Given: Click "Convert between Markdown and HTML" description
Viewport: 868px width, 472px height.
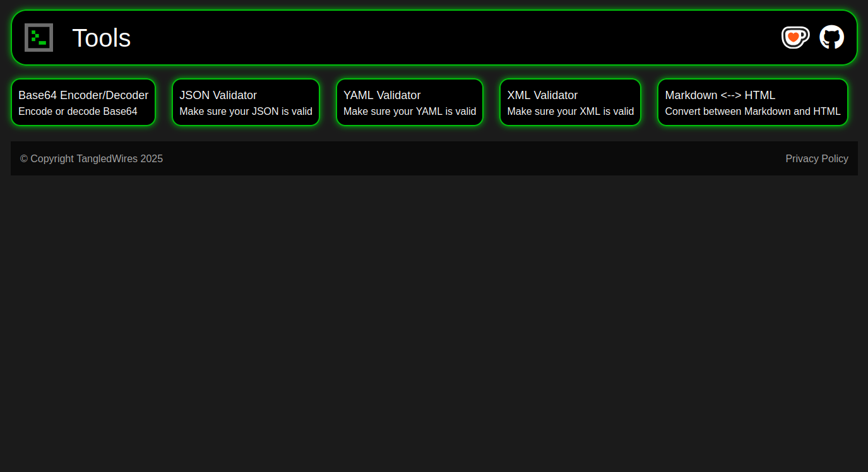Looking at the screenshot, I should pyautogui.click(x=752, y=112).
